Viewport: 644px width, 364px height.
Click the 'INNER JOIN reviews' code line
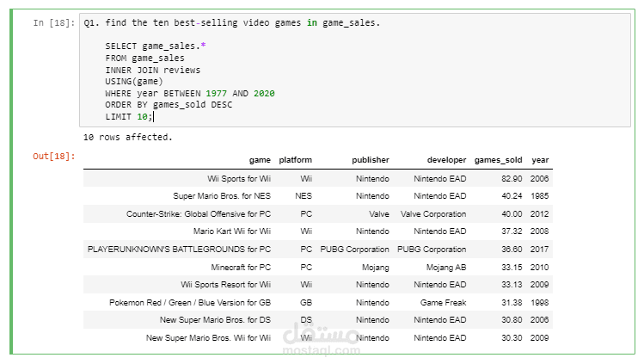click(153, 71)
